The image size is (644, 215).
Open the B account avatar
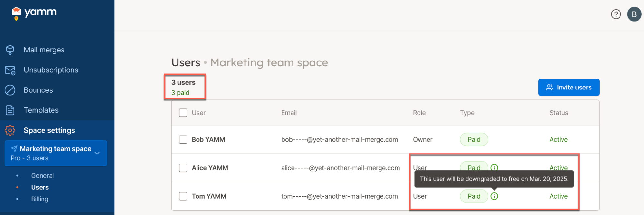tap(634, 14)
